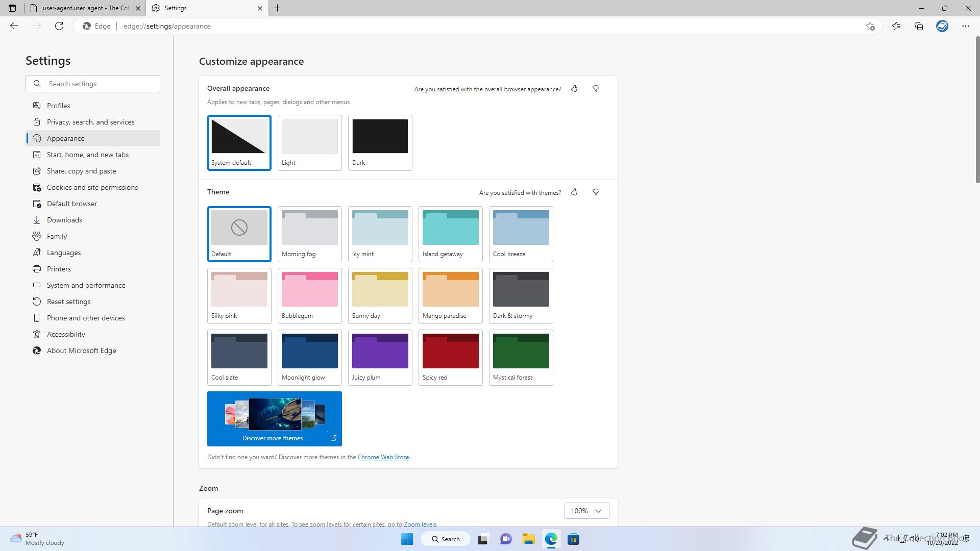Viewport: 980px width, 551px height.
Task: Choose the System default appearance option
Action: click(x=239, y=142)
